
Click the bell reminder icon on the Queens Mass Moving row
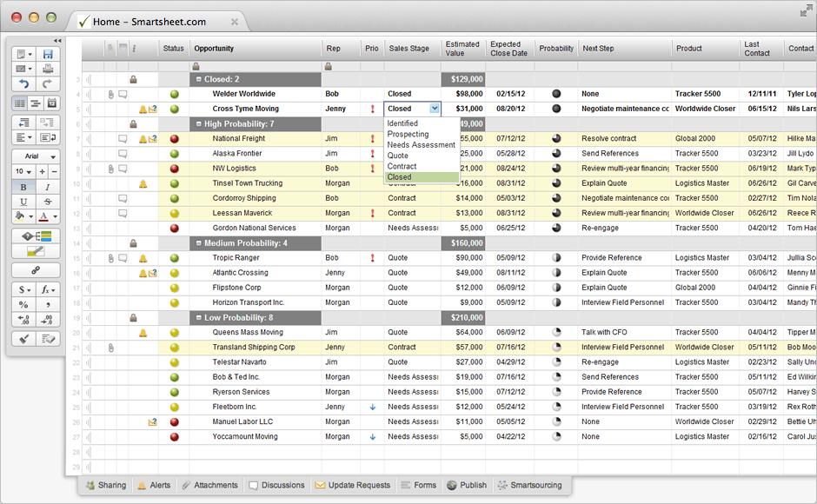point(143,333)
